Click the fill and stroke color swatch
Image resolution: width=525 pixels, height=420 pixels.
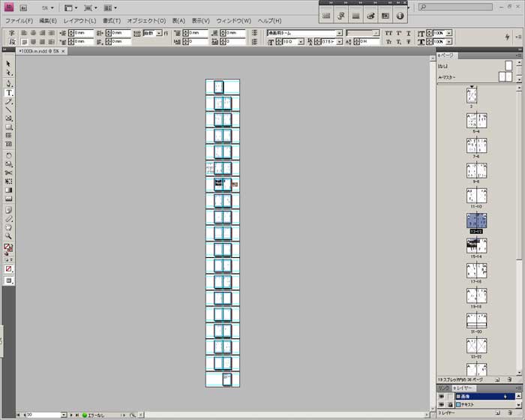click(x=8, y=247)
